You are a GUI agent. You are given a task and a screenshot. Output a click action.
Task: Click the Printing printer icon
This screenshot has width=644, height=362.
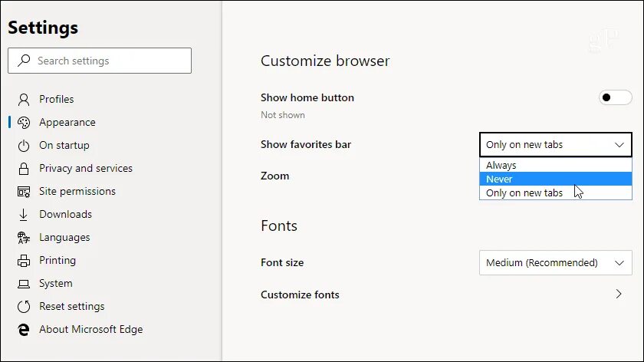pyautogui.click(x=24, y=261)
